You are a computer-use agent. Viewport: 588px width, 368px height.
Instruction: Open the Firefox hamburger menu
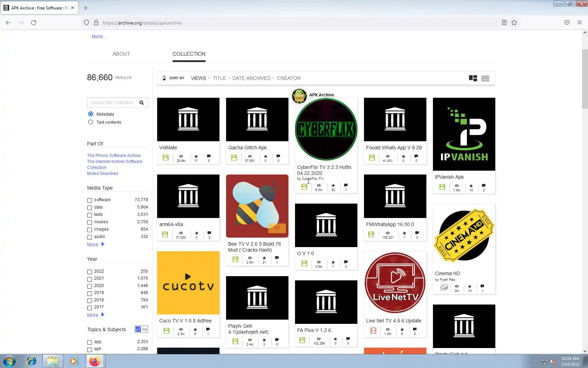[580, 23]
